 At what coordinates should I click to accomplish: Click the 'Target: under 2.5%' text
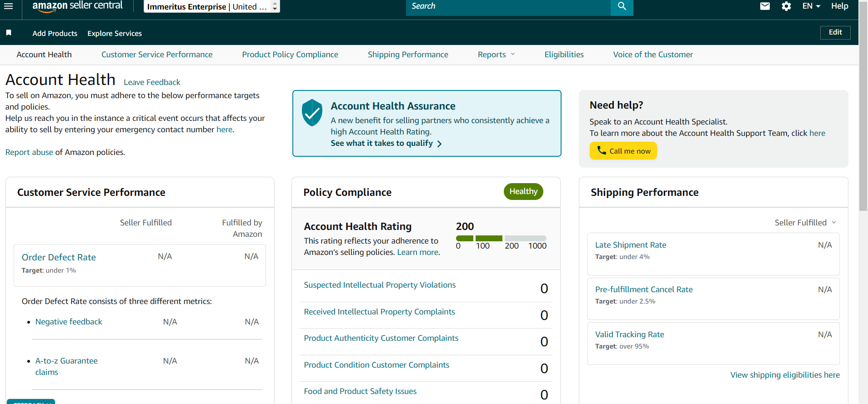625,301
